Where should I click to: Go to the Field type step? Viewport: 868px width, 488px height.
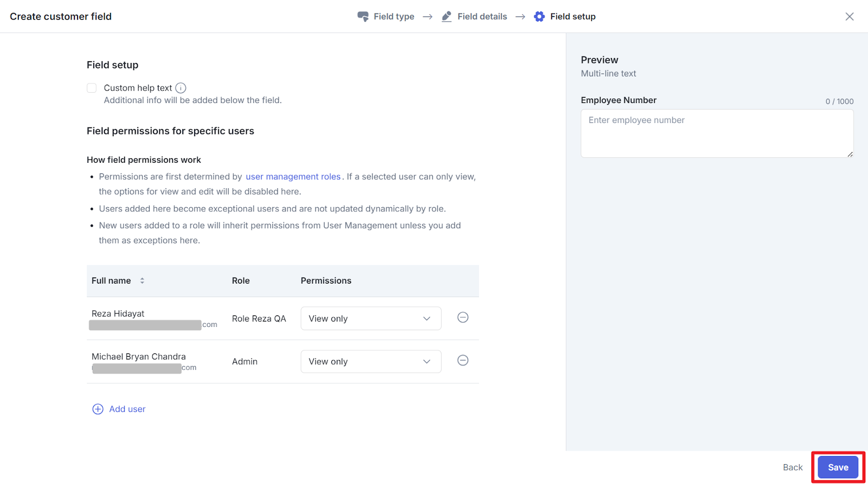tap(394, 16)
